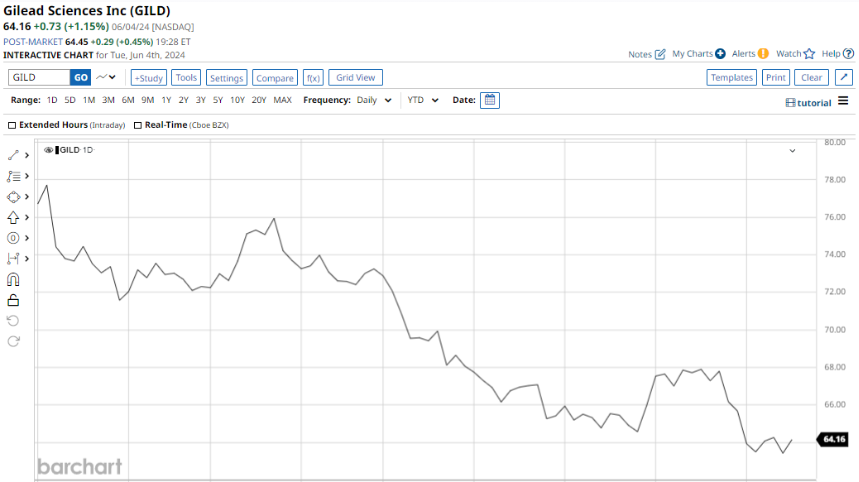Viewport: 859px width, 482px height.
Task: Open the YTD period dropdown
Action: coord(422,100)
